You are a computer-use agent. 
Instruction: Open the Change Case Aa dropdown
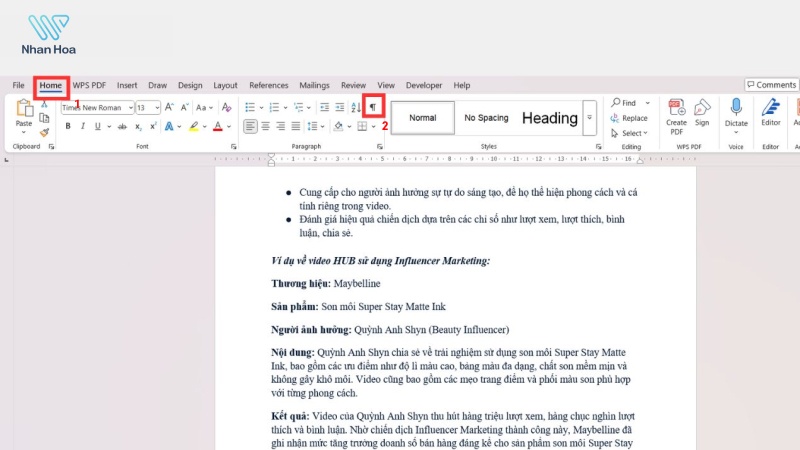point(204,107)
